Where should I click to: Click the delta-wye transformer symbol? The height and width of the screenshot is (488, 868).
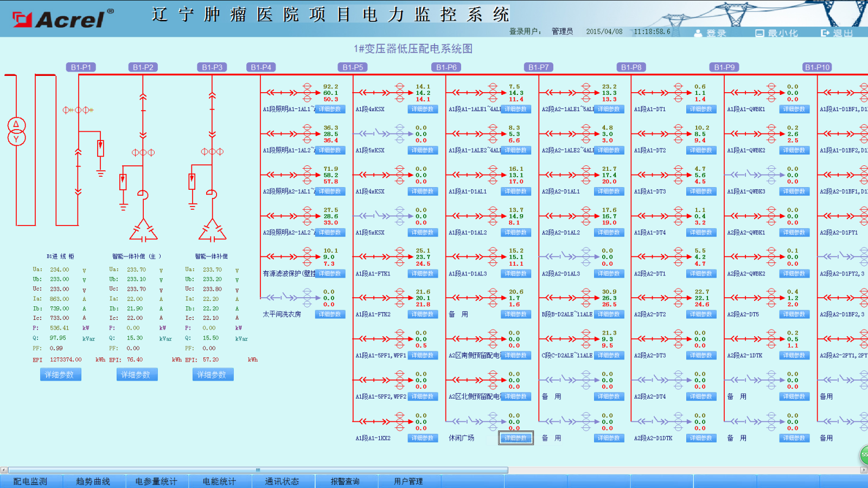(x=16, y=132)
